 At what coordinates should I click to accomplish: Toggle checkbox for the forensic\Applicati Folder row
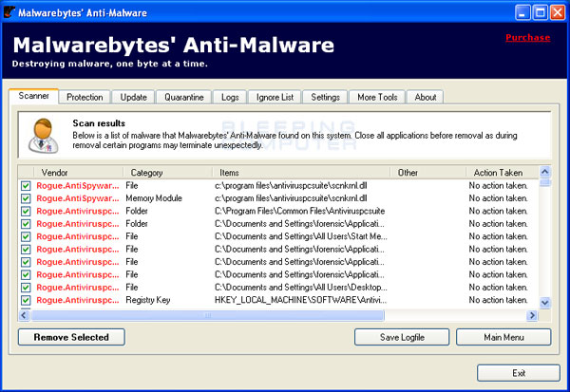click(x=26, y=224)
